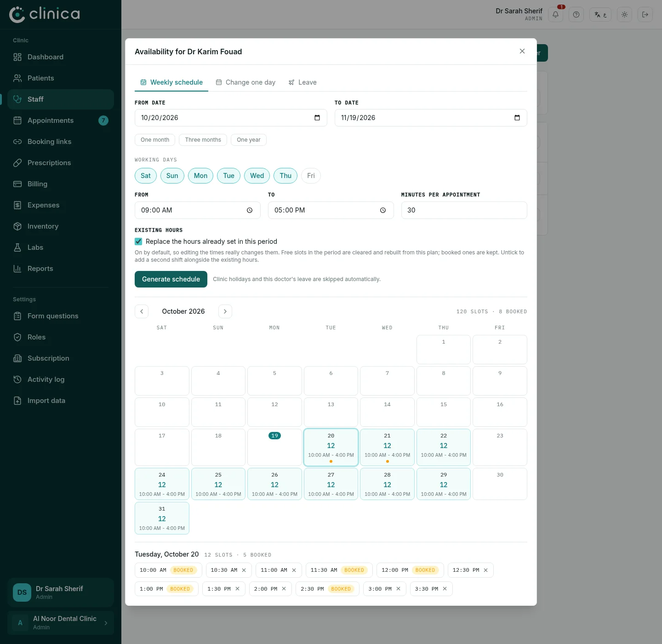Click the Generate schedule button

[x=171, y=279]
